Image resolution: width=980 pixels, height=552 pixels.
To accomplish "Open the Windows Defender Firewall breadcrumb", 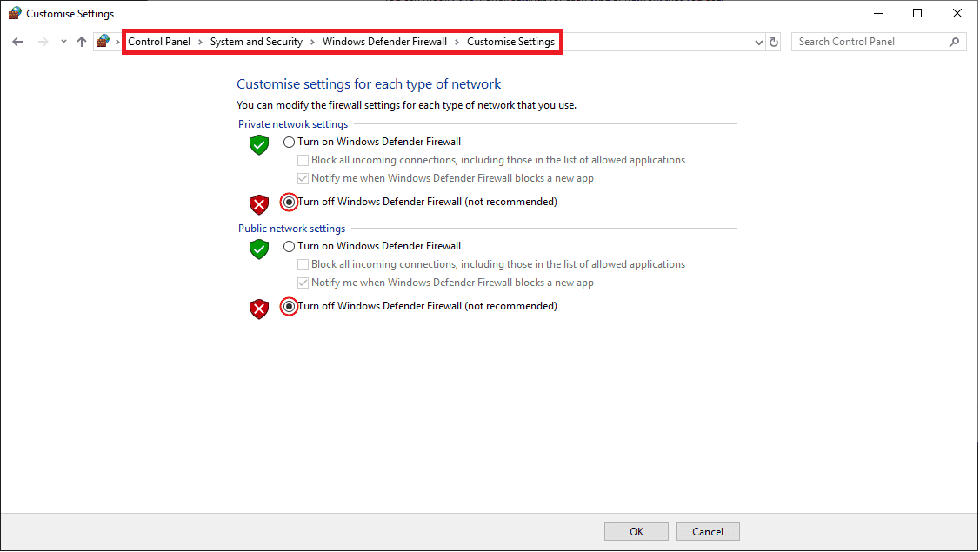I will pos(384,41).
